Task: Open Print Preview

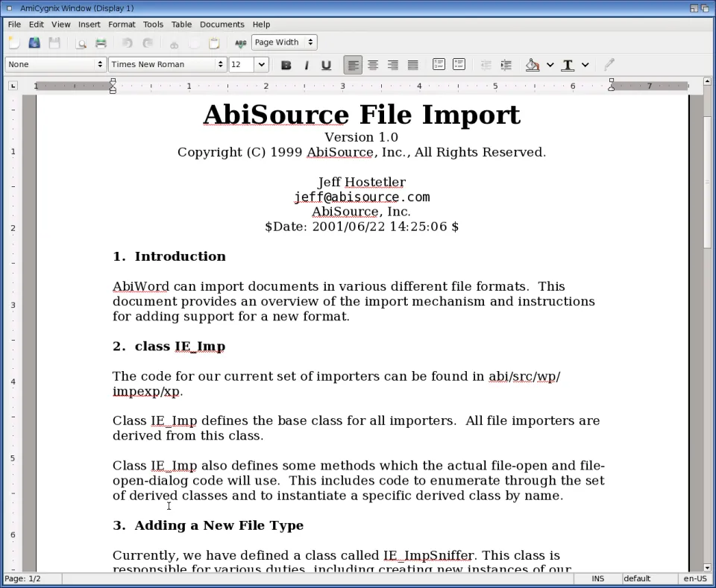Action: coord(81,43)
